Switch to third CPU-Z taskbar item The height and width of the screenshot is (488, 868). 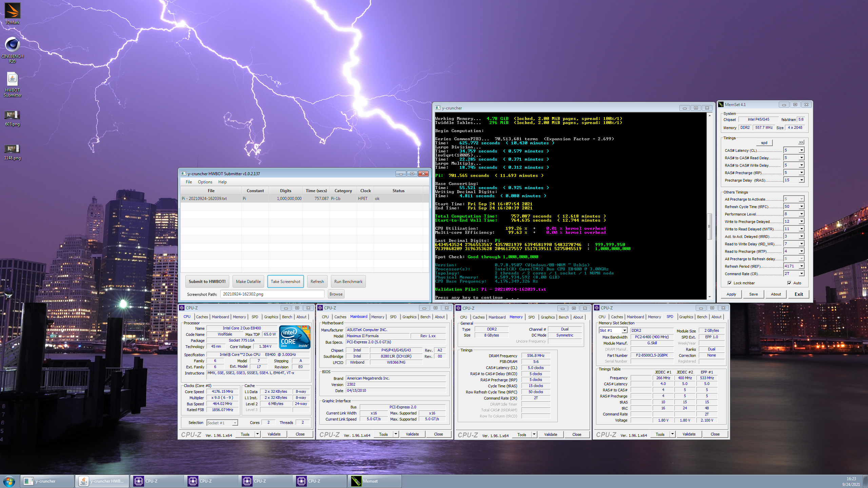pos(265,481)
